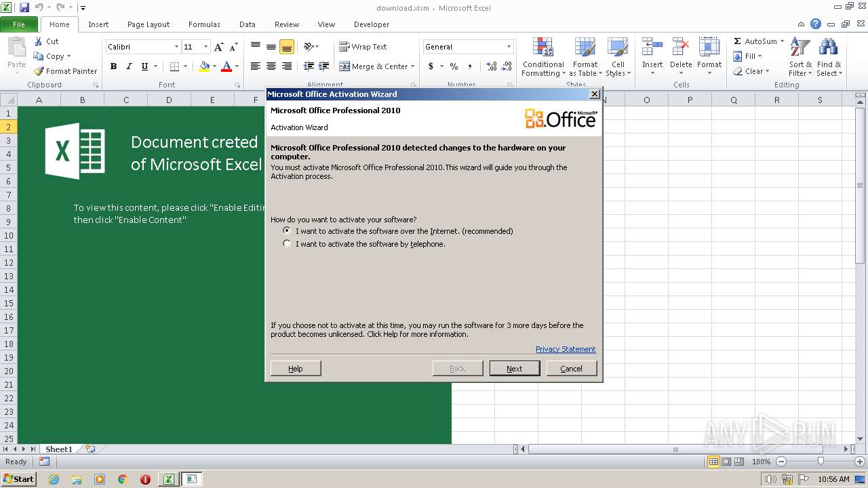Open Excel Help question mark

pyautogui.click(x=816, y=24)
